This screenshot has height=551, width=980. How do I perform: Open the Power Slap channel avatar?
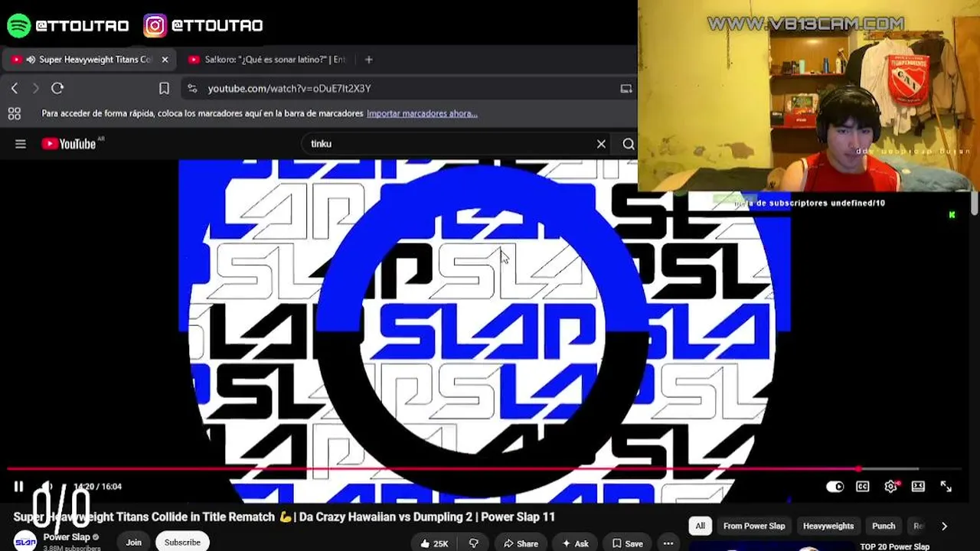25,541
